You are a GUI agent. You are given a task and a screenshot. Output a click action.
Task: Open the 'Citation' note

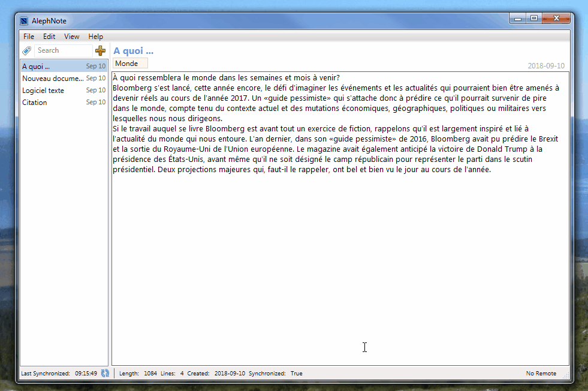64,103
